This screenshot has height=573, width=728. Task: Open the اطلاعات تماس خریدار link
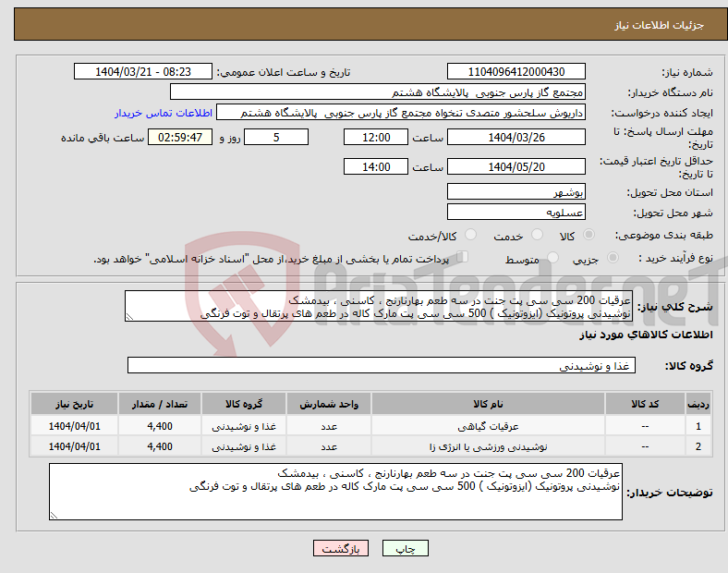tap(164, 113)
